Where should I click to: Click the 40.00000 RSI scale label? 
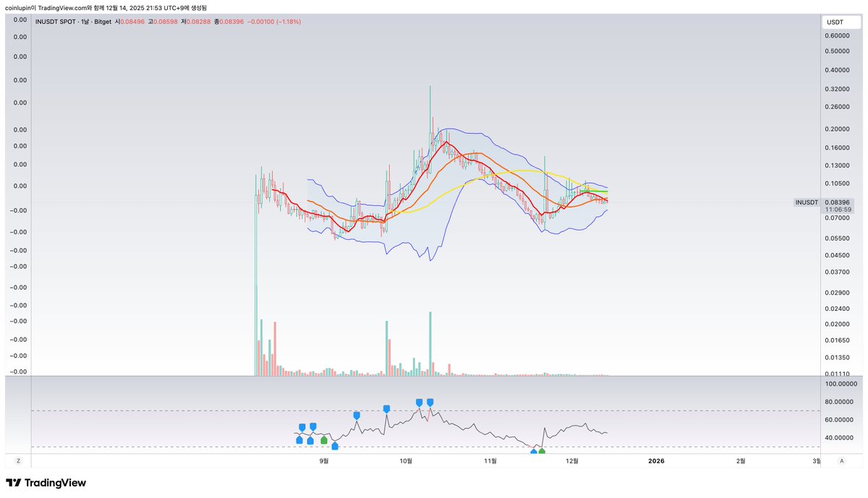(x=839, y=437)
